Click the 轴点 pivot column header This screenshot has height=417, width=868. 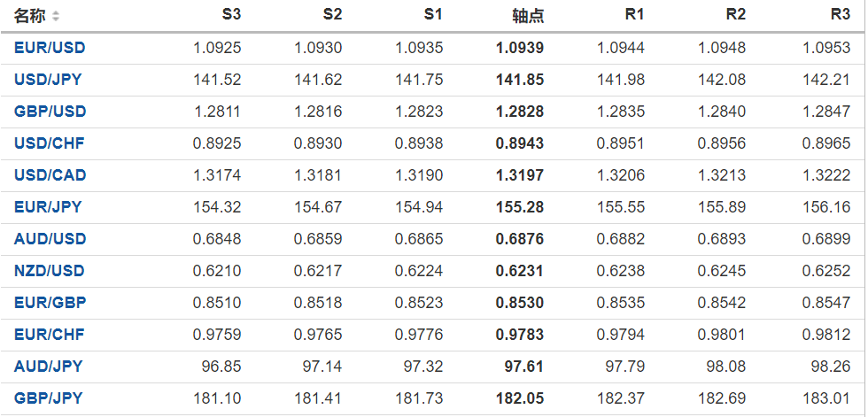pyautogui.click(x=528, y=16)
